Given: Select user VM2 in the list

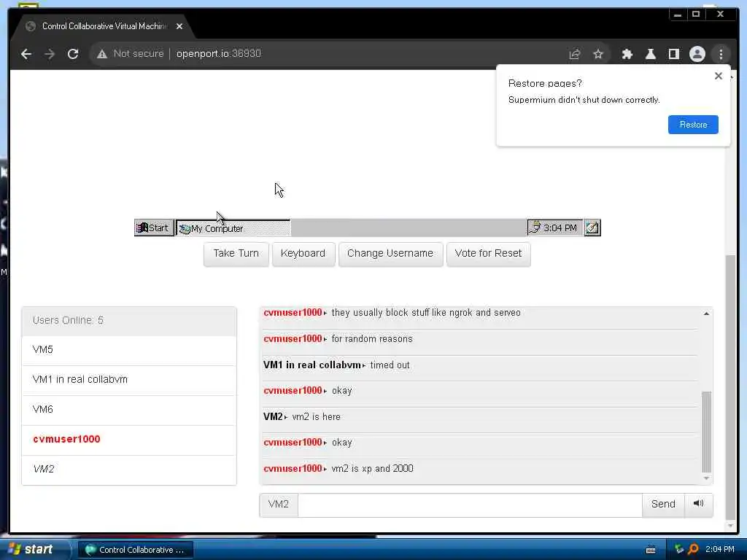Looking at the screenshot, I should click(x=129, y=470).
